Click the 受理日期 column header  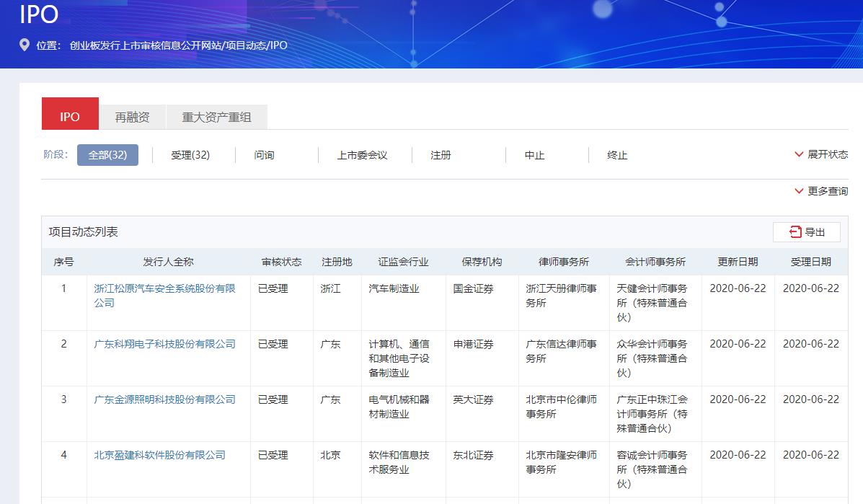810,262
